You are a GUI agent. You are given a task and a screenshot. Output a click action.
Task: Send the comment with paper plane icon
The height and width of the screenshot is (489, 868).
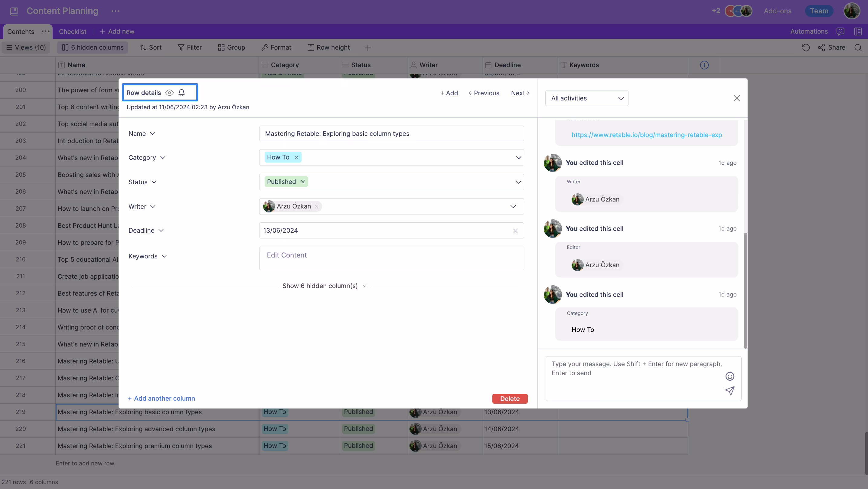tap(730, 391)
